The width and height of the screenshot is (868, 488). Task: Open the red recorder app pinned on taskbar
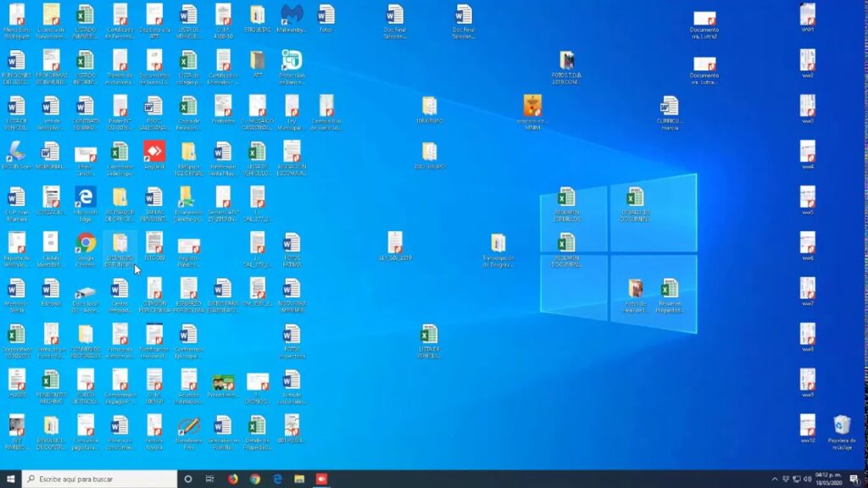(323, 479)
